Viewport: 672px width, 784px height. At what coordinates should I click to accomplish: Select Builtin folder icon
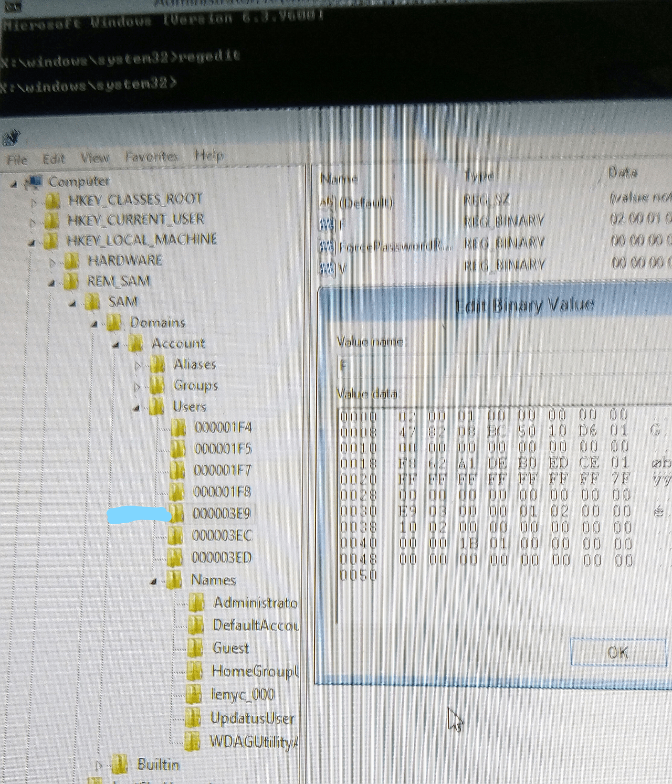pyautogui.click(x=120, y=765)
